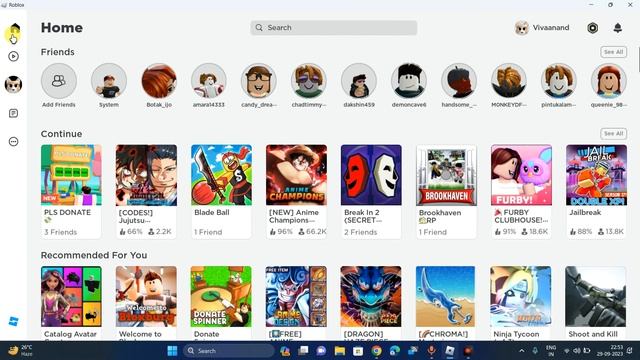Open the notifications bell icon
Viewport: 640px width, 360px height.
pos(618,28)
